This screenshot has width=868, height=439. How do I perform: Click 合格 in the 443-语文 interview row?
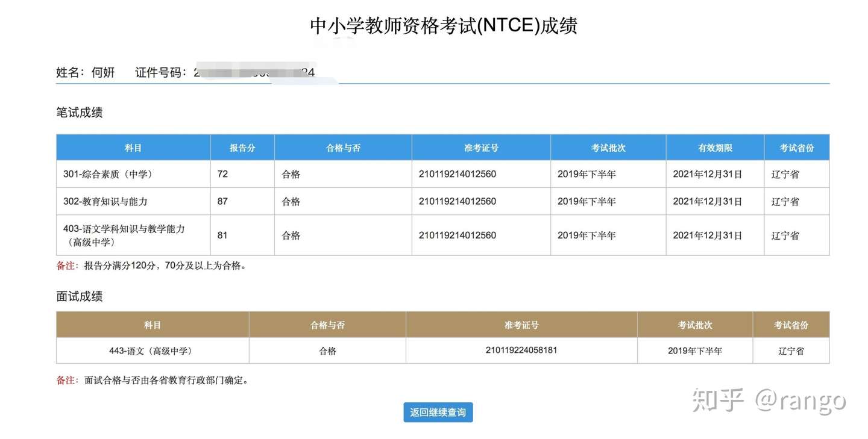pos(328,350)
